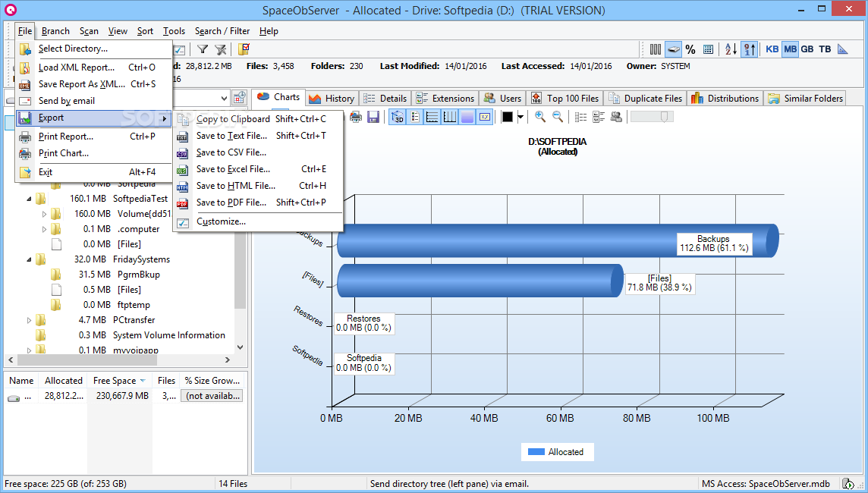Click the save chart floppy disk icon
The height and width of the screenshot is (493, 868).
click(373, 117)
